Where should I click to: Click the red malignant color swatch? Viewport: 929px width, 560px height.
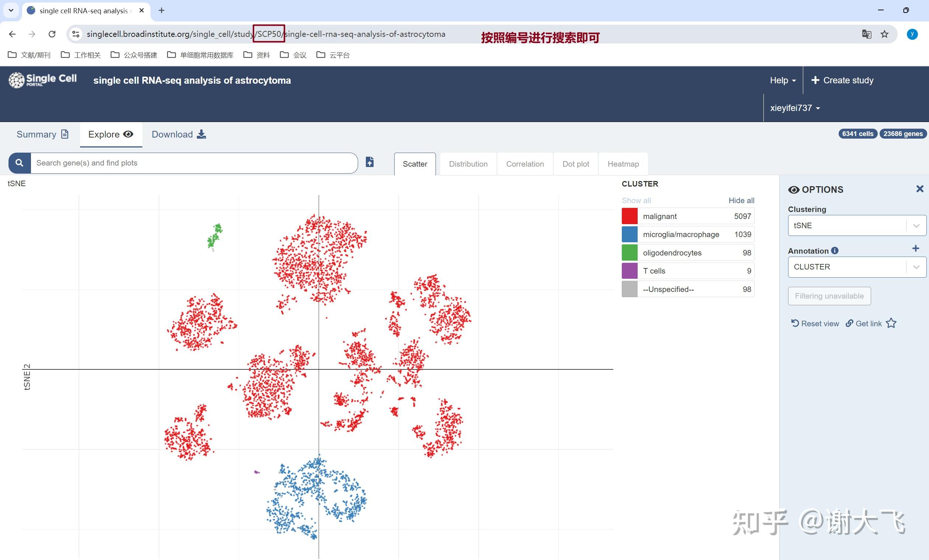[629, 216]
